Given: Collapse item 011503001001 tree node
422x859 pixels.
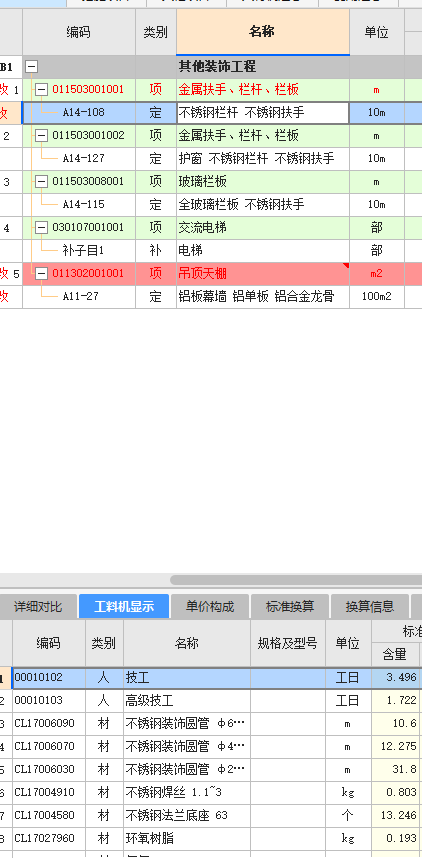Looking at the screenshot, I should click(x=41, y=89).
